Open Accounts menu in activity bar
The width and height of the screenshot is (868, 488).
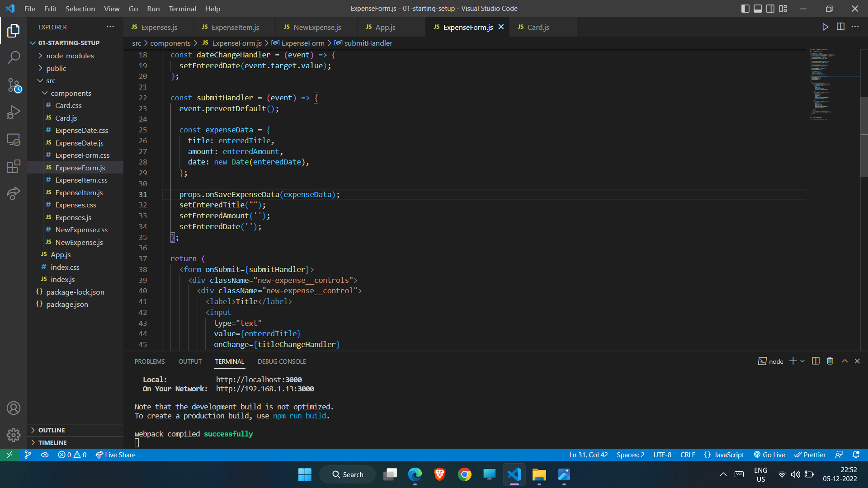[x=14, y=408]
